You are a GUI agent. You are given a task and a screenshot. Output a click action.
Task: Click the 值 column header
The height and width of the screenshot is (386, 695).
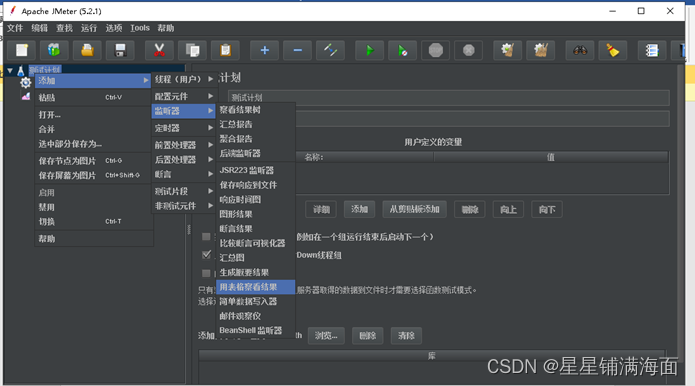(551, 157)
